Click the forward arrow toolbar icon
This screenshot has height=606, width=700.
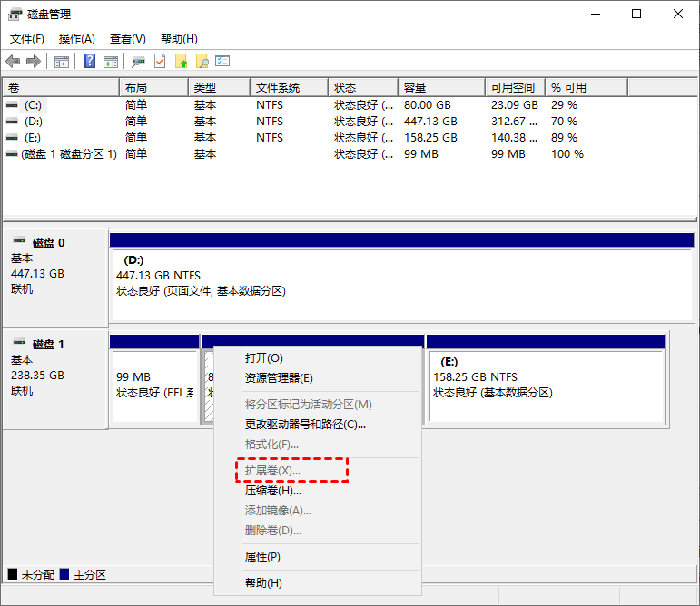point(34,61)
